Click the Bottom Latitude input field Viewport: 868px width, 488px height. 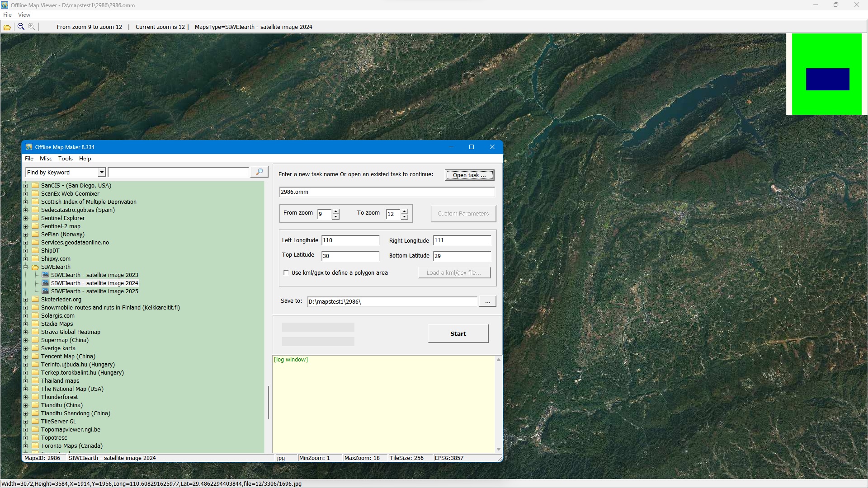click(462, 256)
